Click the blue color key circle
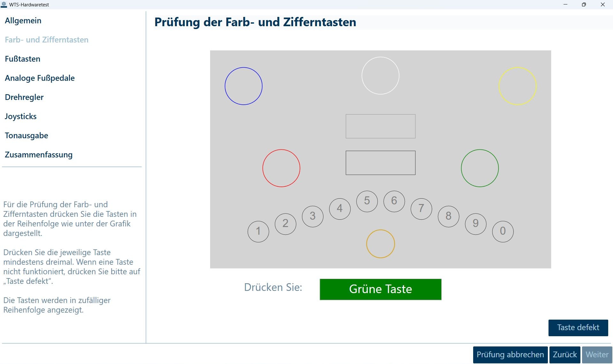Image resolution: width=613 pixels, height=364 pixels. pyautogui.click(x=243, y=86)
